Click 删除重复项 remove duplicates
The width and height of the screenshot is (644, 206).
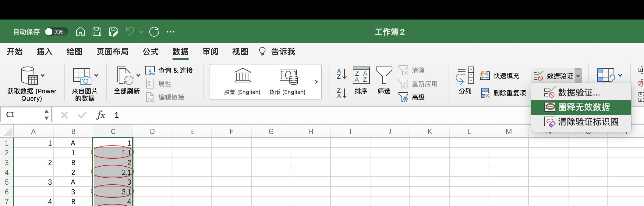(x=504, y=93)
